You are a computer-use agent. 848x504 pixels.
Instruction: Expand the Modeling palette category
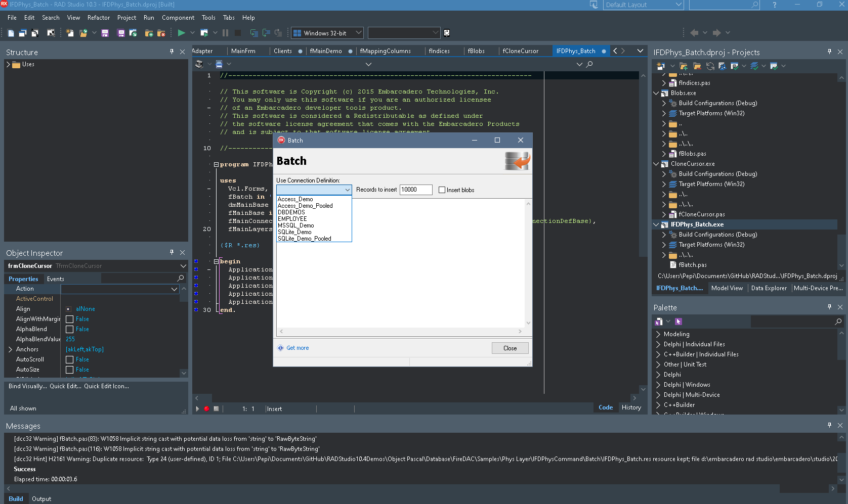pyautogui.click(x=658, y=334)
